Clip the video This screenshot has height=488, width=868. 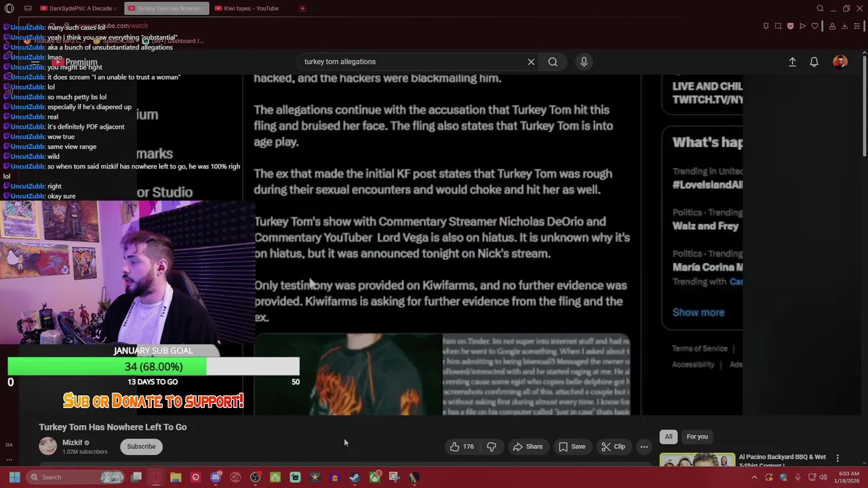[x=613, y=447]
